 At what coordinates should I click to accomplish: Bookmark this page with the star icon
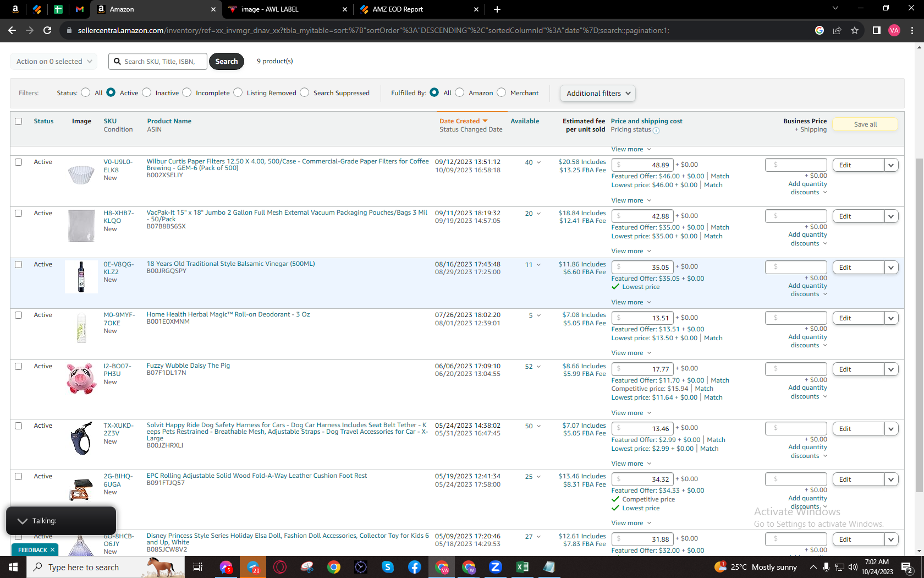pos(855,30)
